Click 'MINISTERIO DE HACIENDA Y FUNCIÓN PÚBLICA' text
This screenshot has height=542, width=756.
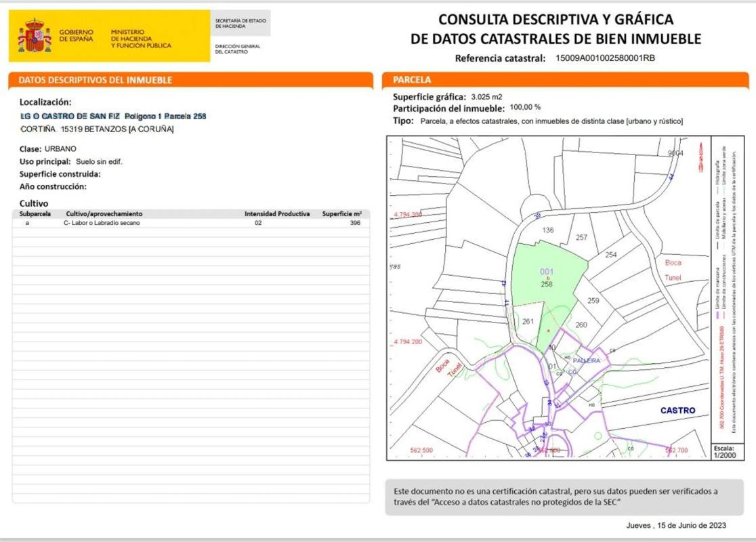point(141,39)
